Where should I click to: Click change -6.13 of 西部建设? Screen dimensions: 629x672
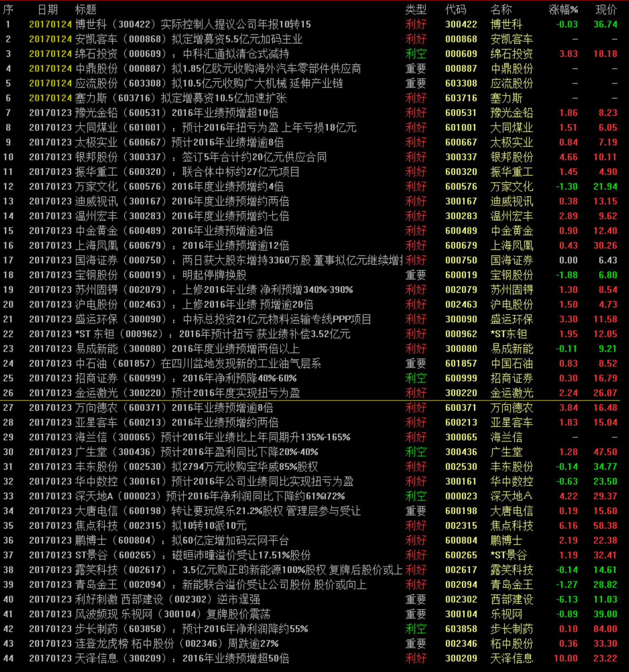[x=567, y=599]
